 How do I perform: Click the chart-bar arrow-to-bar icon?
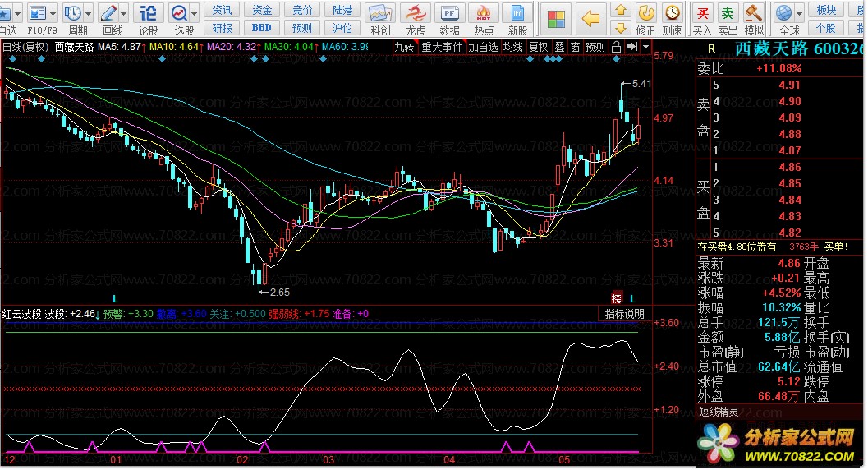click(631, 47)
